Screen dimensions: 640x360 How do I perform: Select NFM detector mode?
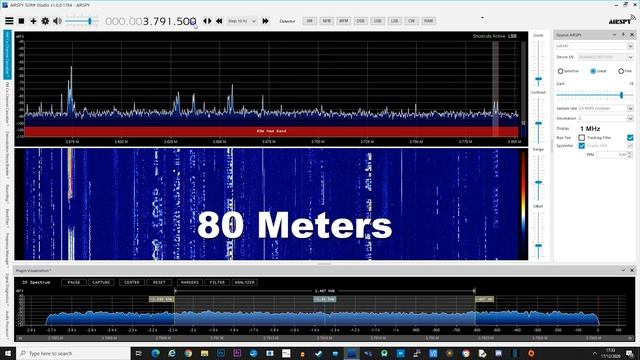[326, 21]
